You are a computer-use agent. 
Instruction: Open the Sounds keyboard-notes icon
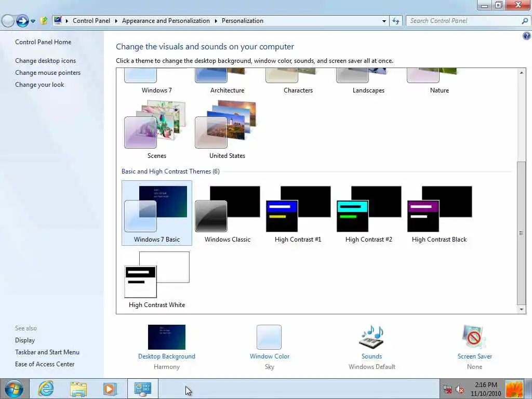(x=371, y=337)
